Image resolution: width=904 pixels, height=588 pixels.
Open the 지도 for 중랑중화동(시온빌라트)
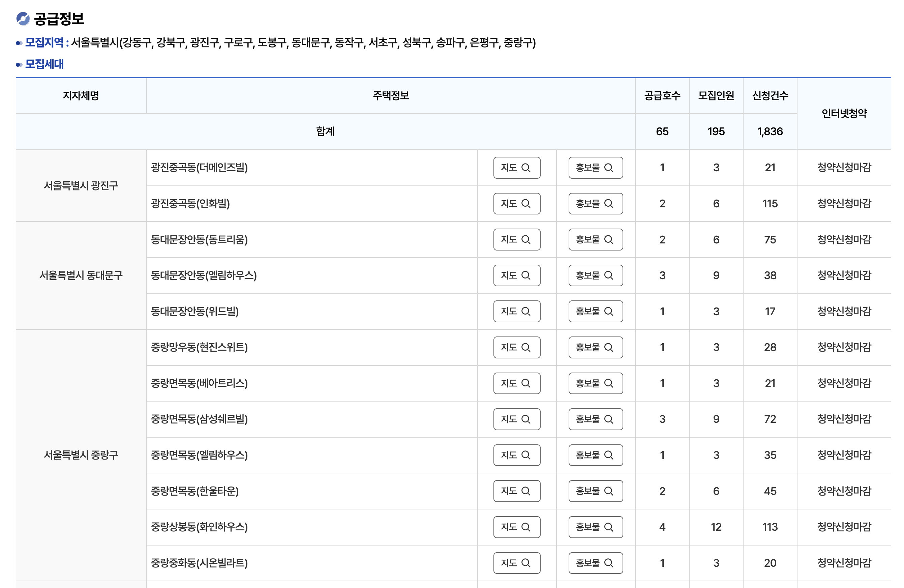click(517, 563)
